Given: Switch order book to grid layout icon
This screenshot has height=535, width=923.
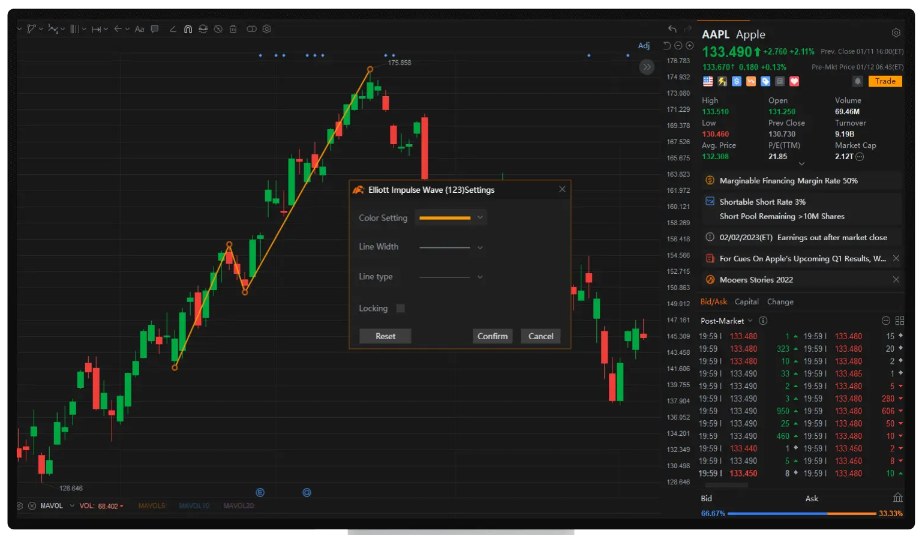Looking at the screenshot, I should click(x=899, y=321).
